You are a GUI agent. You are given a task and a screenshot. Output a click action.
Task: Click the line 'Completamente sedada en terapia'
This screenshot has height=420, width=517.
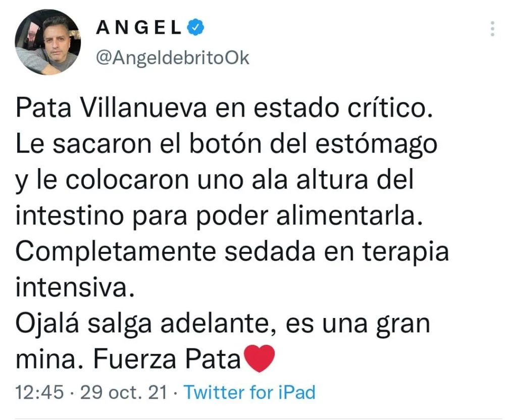coord(232,252)
